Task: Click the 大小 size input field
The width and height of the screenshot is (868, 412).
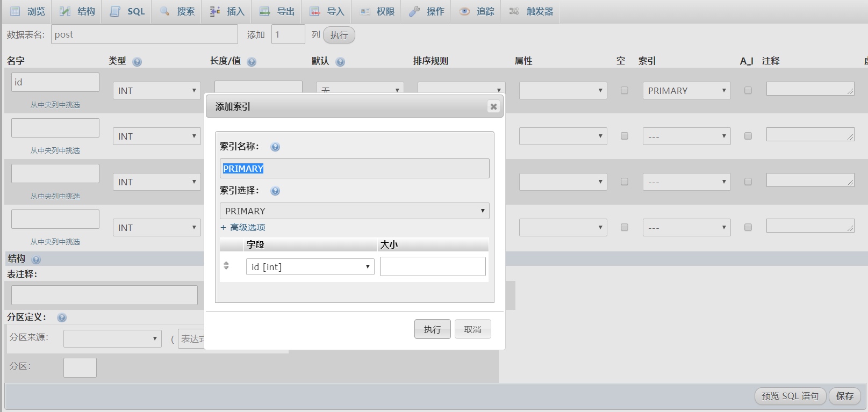Action: (433, 266)
